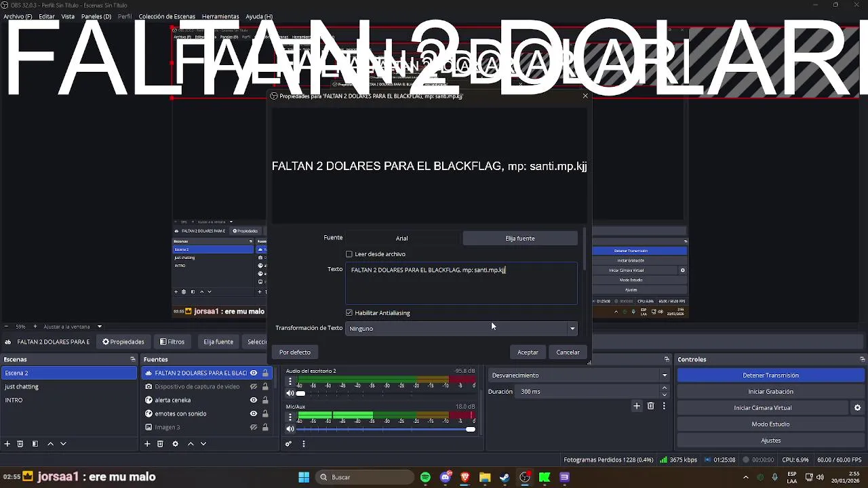Image resolution: width=868 pixels, height=488 pixels.
Task: Open source properties gear in Fuentes
Action: [175, 444]
